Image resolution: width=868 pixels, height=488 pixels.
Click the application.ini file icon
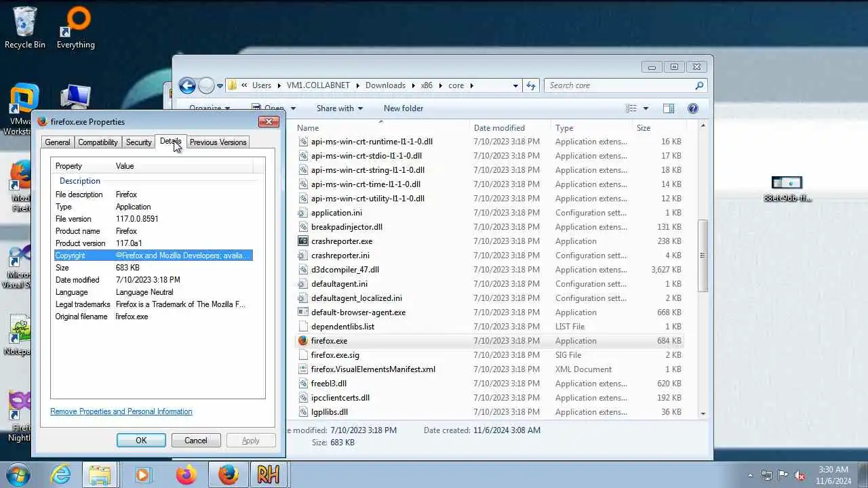pos(303,213)
